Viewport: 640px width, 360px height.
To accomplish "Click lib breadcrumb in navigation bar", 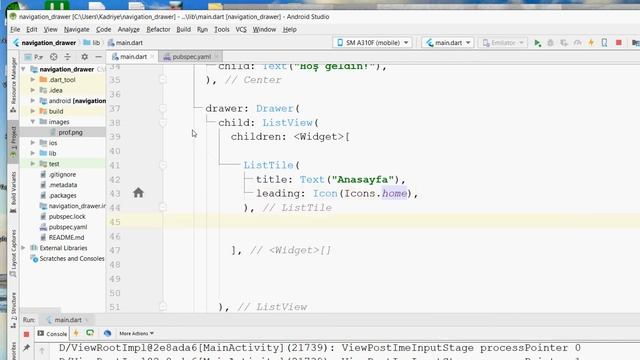I will [x=92, y=42].
